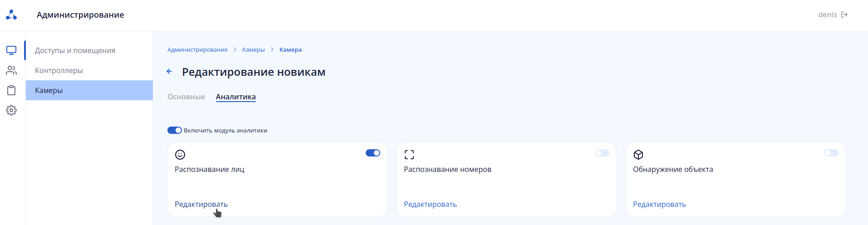Turn off face recognition toggle
This screenshot has width=868, height=225.
373,153
